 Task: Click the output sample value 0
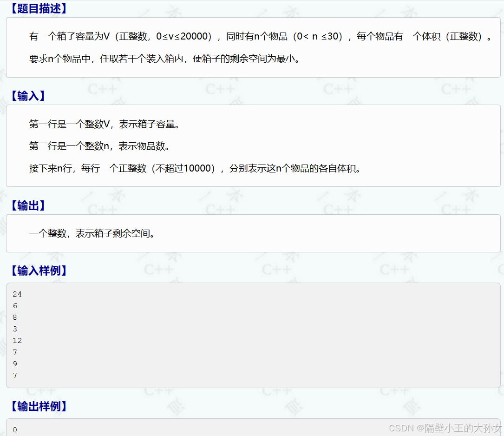click(14, 429)
